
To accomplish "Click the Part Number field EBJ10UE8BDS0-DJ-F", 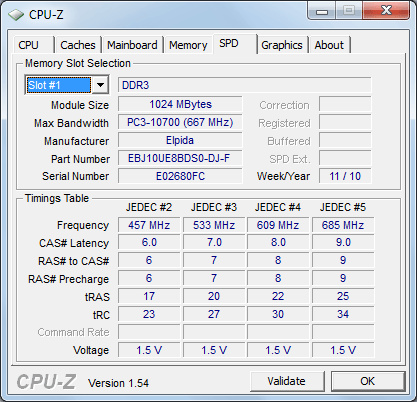I will [180, 158].
